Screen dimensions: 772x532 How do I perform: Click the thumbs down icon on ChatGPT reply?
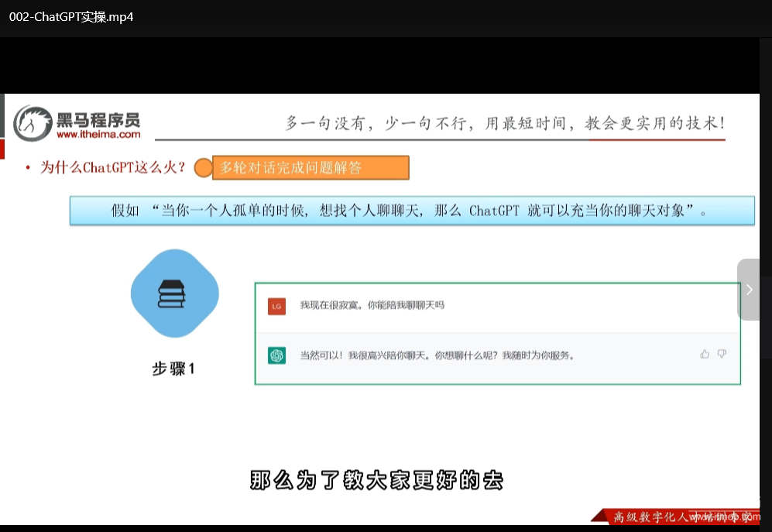[x=722, y=354]
